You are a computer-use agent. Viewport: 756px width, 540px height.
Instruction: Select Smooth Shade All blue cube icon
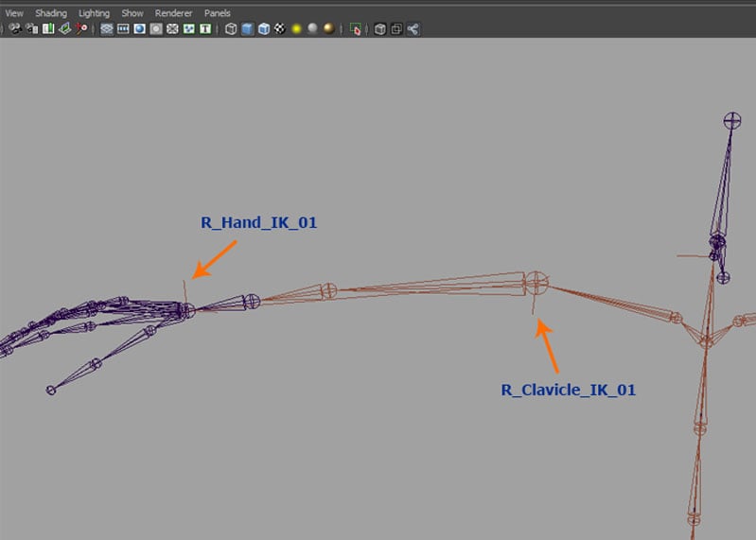point(247,29)
